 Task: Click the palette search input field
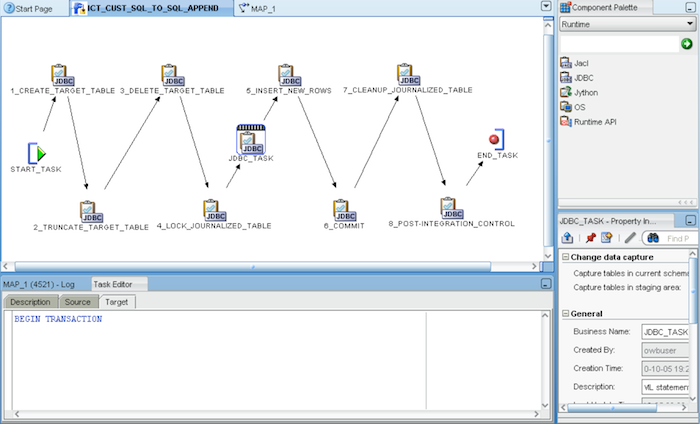coord(620,44)
